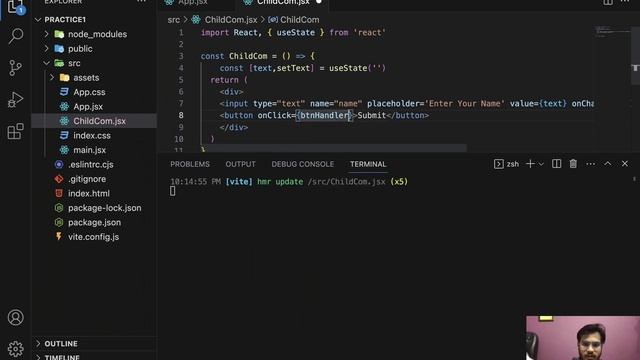Collapse the src folder

point(47,63)
